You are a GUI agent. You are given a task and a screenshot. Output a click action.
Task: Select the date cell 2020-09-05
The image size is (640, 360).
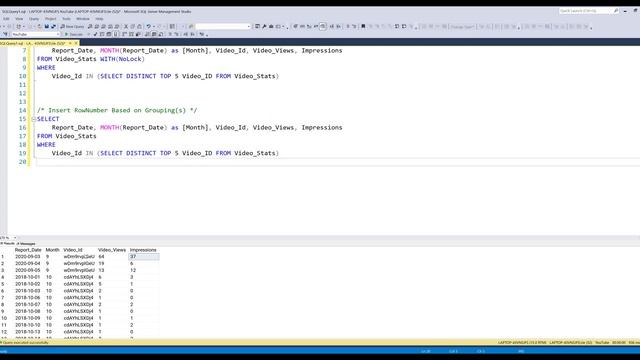click(x=28, y=270)
